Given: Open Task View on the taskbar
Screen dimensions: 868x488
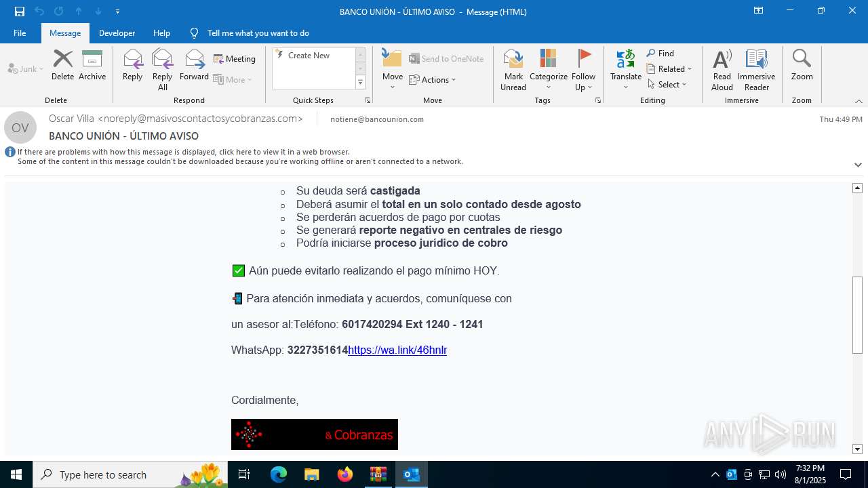Looking at the screenshot, I should [x=244, y=474].
